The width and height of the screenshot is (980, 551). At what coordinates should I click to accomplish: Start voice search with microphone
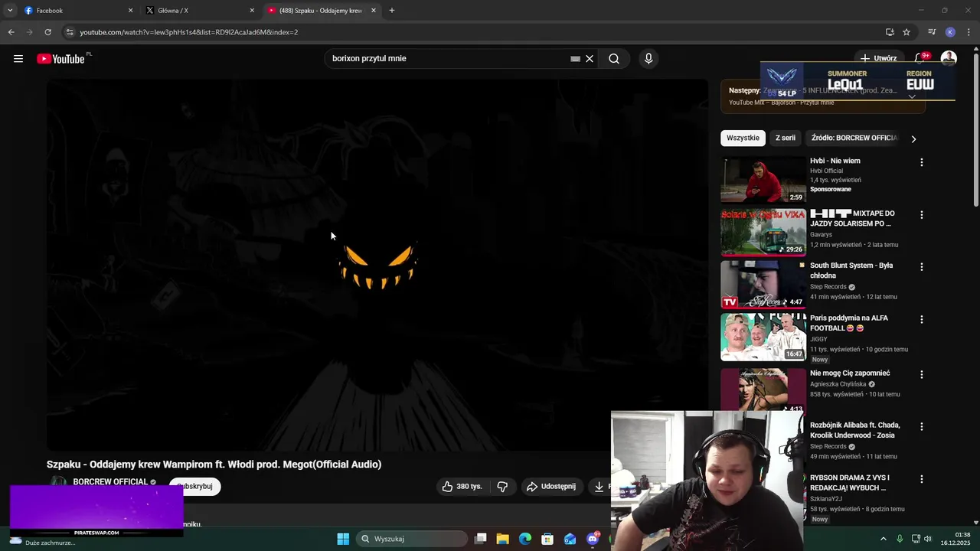[x=648, y=59]
